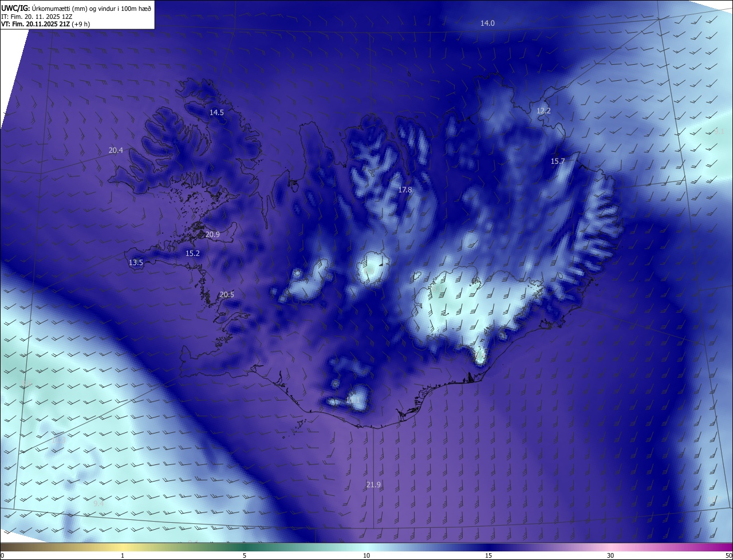Click the 14.0 value label at top

tap(487, 23)
